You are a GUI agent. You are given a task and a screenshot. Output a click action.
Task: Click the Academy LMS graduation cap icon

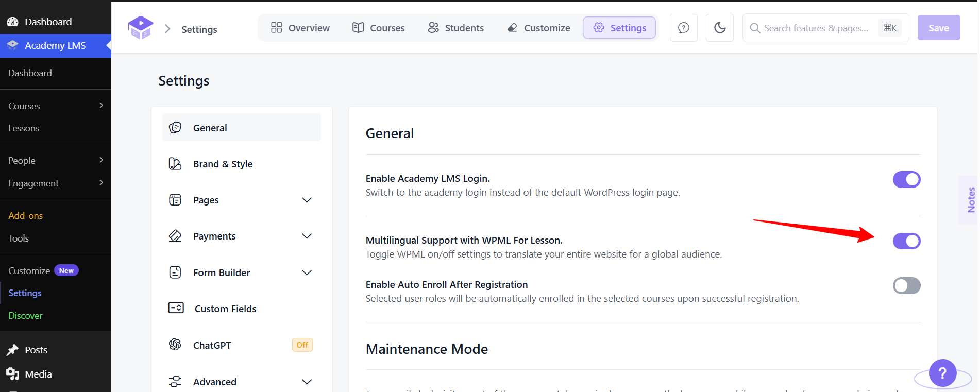pos(12,45)
